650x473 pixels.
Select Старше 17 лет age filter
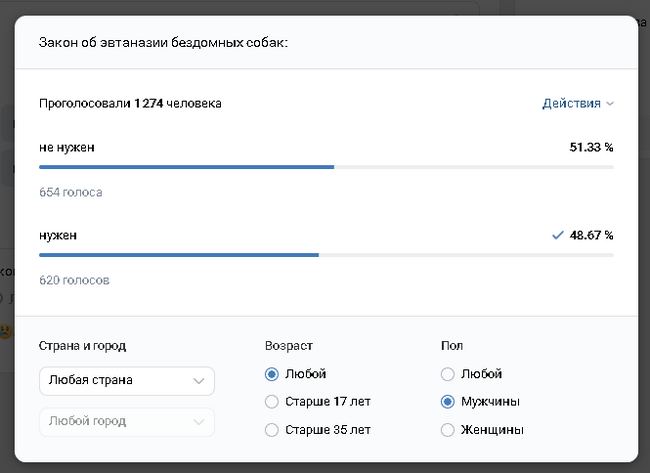coord(272,402)
